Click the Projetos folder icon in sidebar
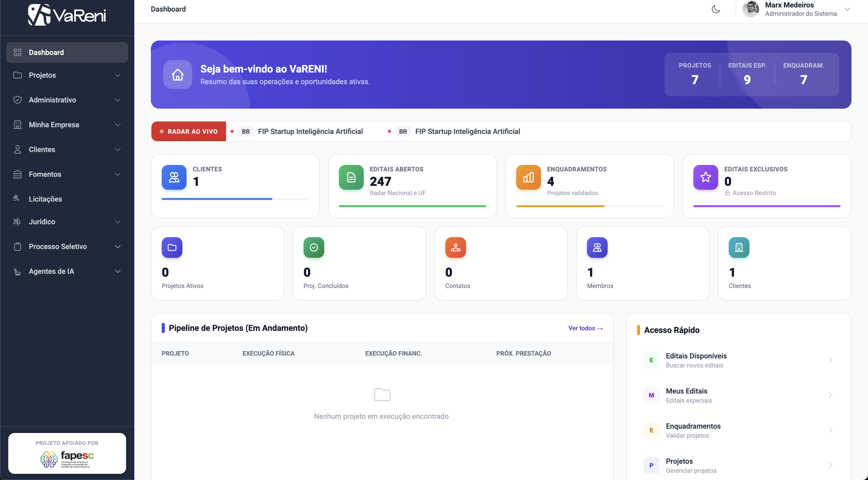 pyautogui.click(x=18, y=75)
